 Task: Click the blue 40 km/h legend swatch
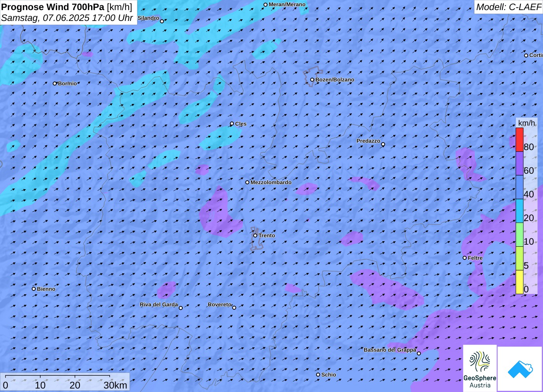pos(519,187)
